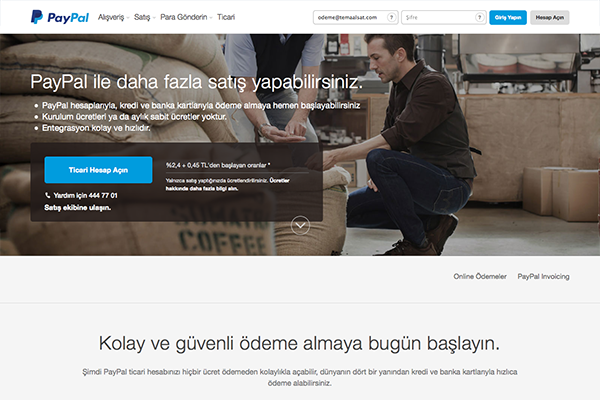Image resolution: width=600 pixels, height=400 pixels.
Task: Click the Ticari Hesap Açın button
Action: [x=98, y=170]
